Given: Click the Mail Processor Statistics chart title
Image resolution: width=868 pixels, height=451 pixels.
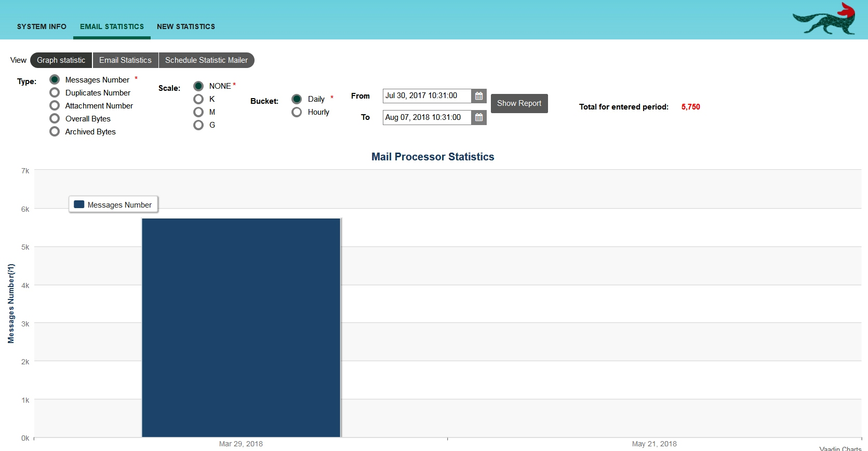Looking at the screenshot, I should click(433, 157).
